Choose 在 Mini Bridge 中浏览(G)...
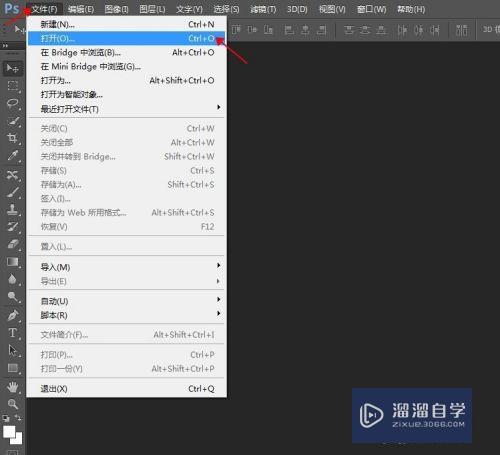 click(x=126, y=66)
